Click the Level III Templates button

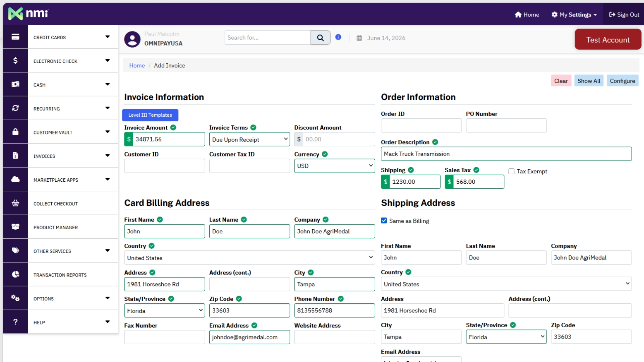click(150, 115)
